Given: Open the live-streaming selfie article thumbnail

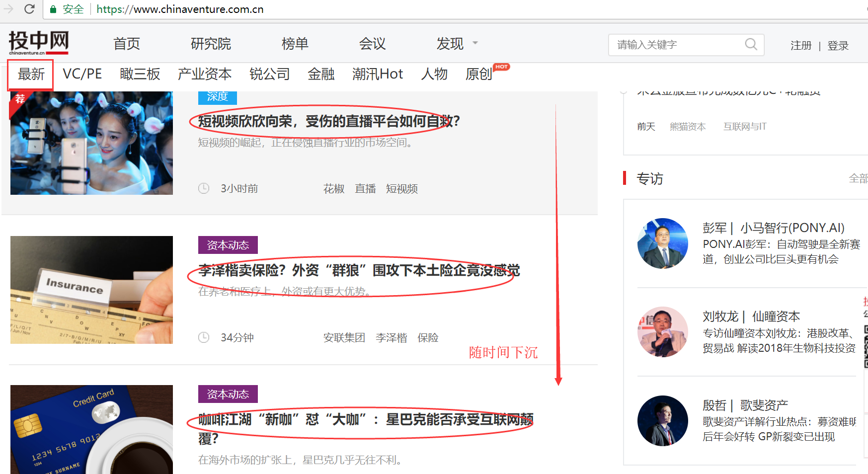Looking at the screenshot, I should click(x=91, y=143).
